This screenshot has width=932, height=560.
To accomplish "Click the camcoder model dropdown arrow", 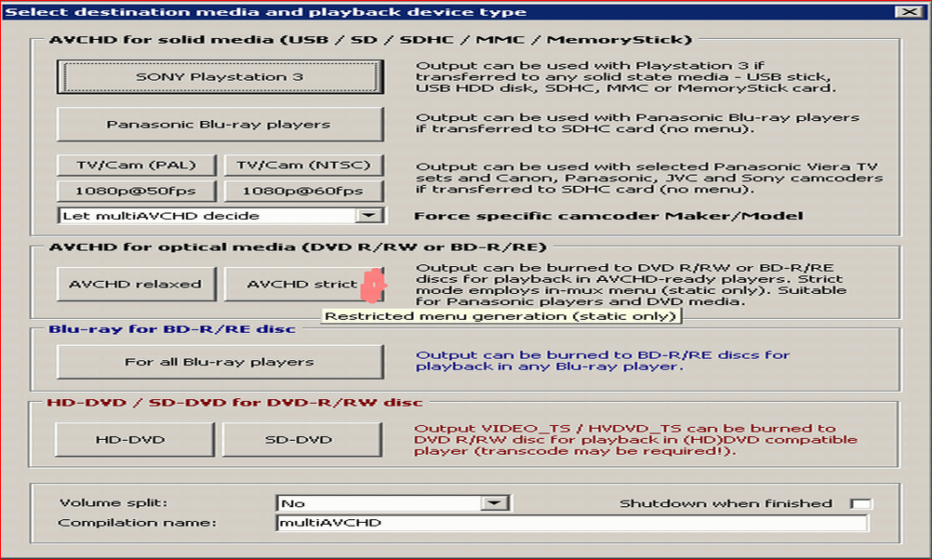I will pyautogui.click(x=370, y=216).
